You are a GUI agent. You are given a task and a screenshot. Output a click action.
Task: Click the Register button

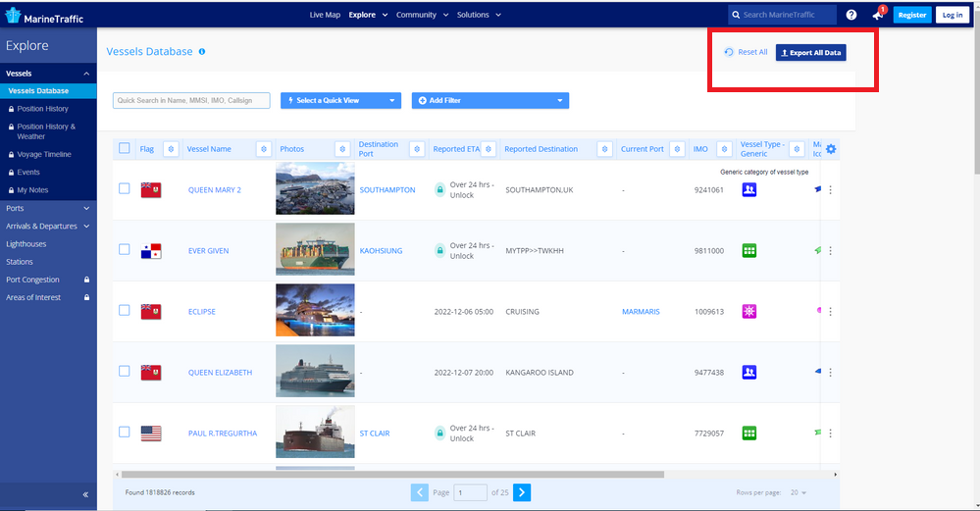(912, 15)
